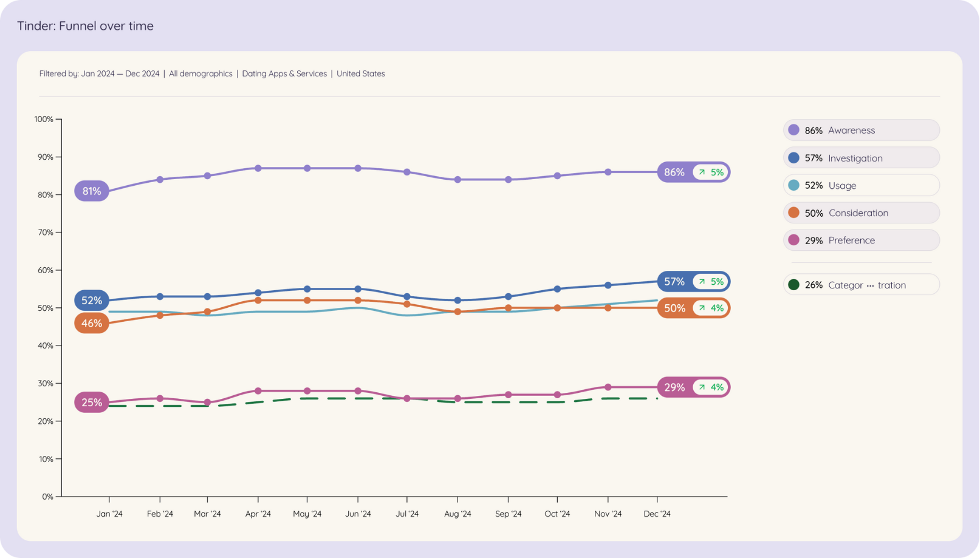Viewport: 980px width, 558px height.
Task: Click the 'All demographics' filter text
Action: pyautogui.click(x=200, y=73)
